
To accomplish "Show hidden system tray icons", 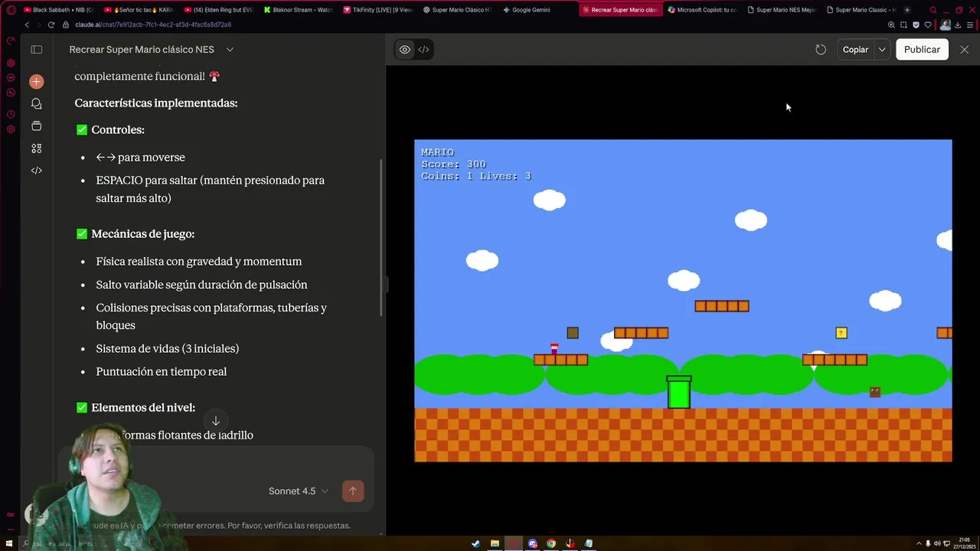I will coord(919,544).
